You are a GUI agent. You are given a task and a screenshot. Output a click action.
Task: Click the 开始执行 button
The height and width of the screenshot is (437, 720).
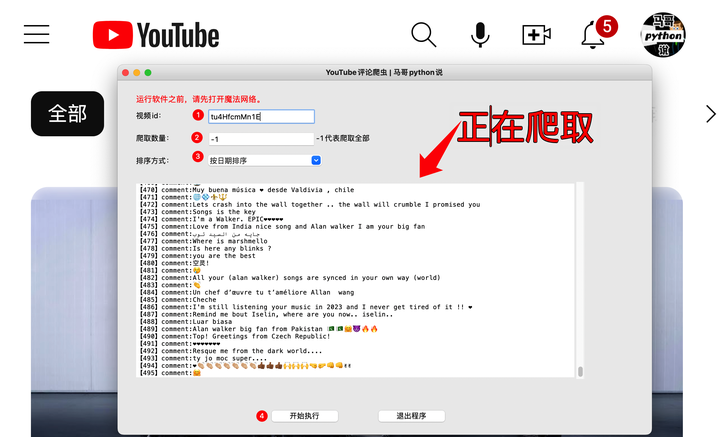(305, 416)
